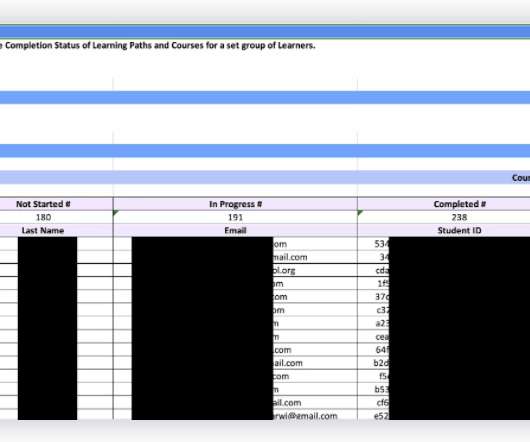Select the Student ID cell starting "cda"
Screen dimensions: 530x442
pos(444,270)
